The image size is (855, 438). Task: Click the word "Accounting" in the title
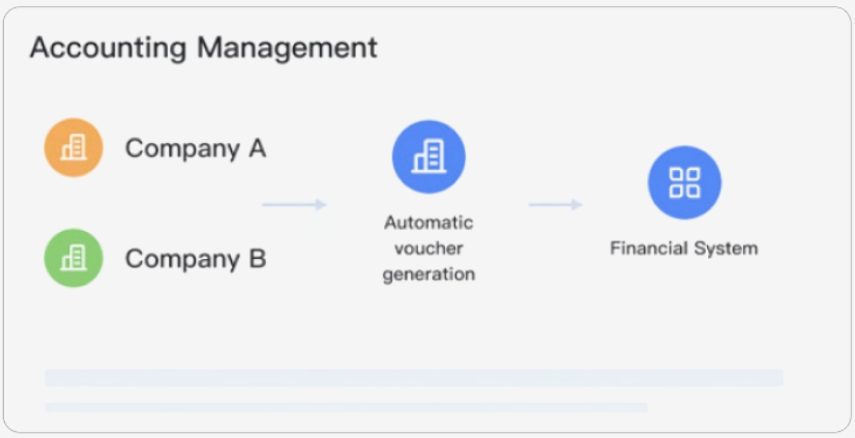(x=108, y=47)
